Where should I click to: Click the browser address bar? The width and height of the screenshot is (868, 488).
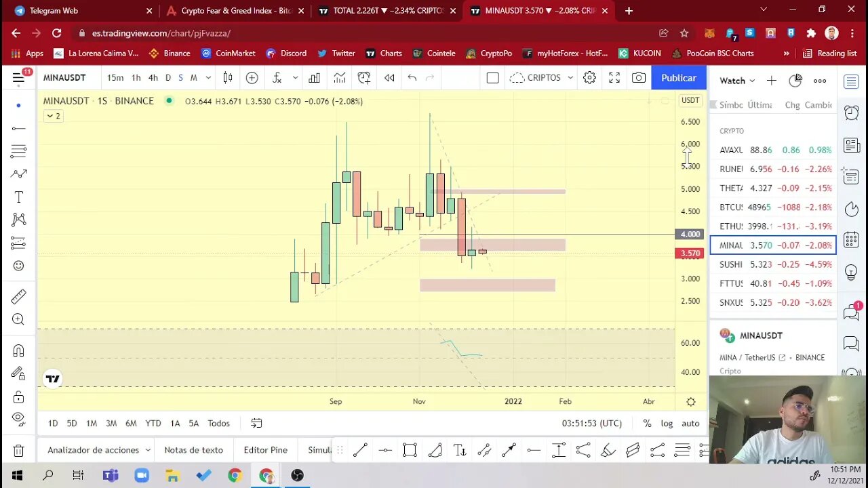pos(366,33)
